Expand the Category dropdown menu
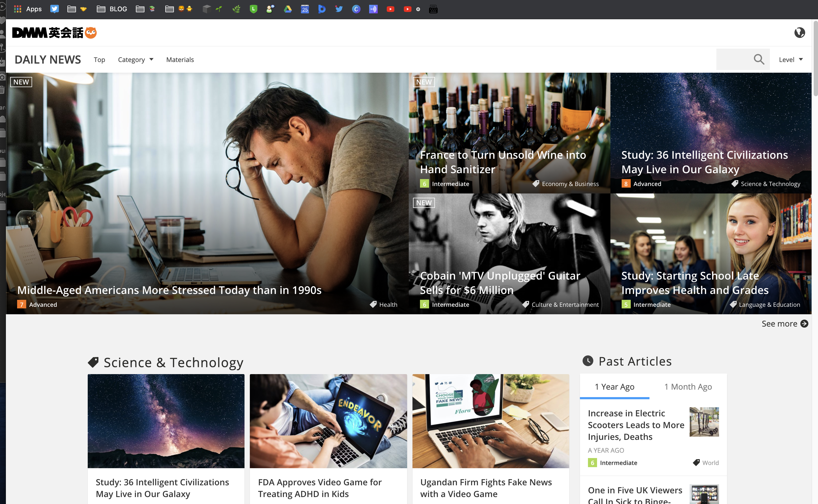 click(x=135, y=60)
